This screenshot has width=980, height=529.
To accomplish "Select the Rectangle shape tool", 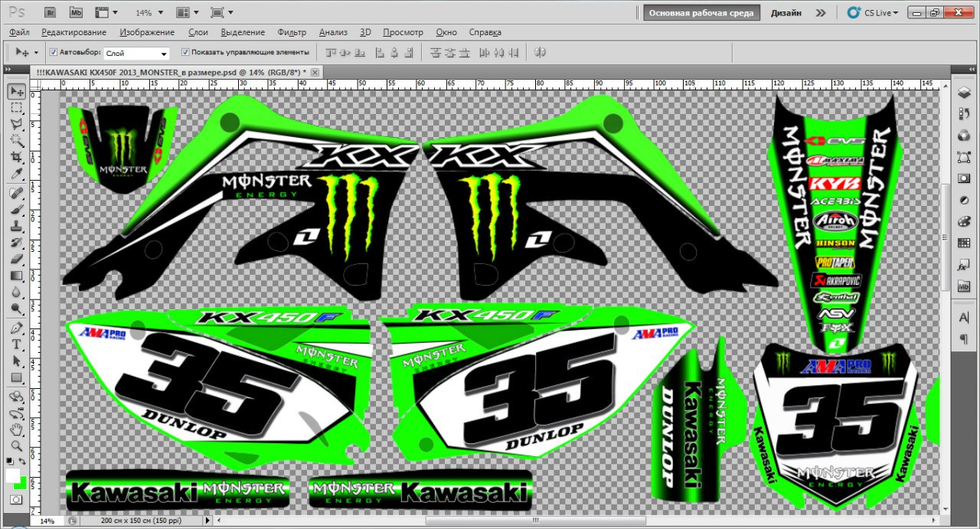I will (16, 377).
